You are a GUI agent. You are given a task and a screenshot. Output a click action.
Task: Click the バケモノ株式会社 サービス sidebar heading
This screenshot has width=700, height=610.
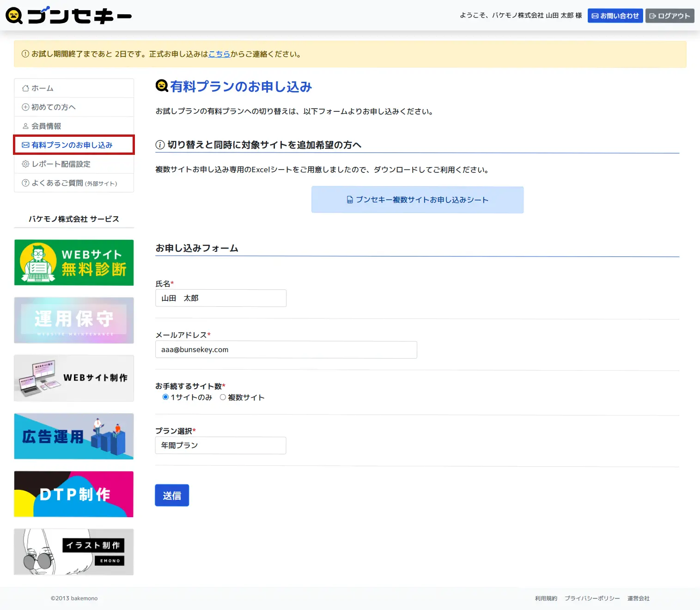coord(74,219)
